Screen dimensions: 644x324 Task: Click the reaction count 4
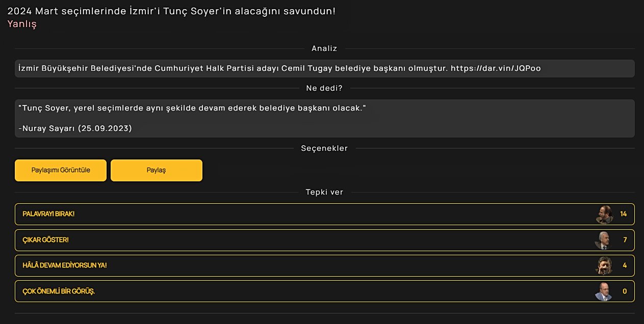(625, 266)
